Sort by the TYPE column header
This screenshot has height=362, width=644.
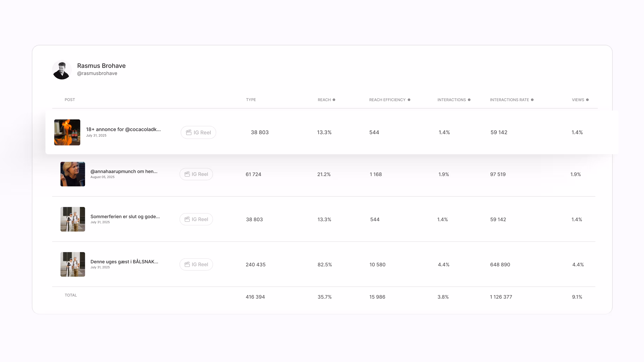(251, 100)
